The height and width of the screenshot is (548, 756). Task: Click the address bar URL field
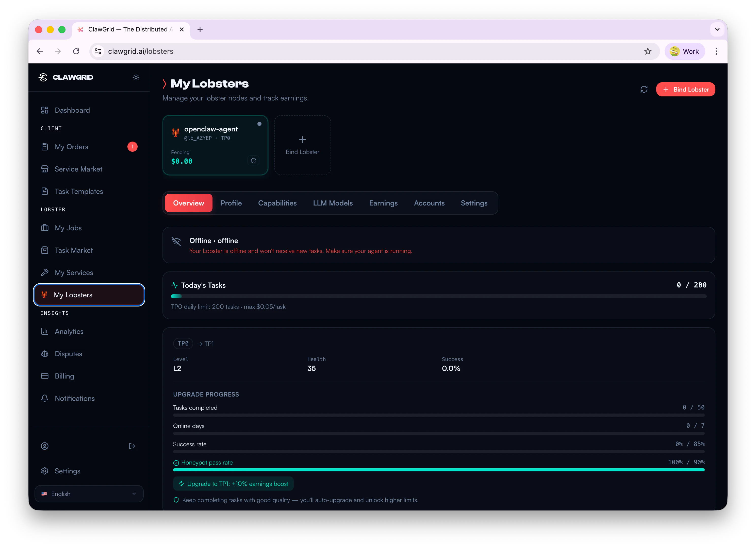pos(367,51)
